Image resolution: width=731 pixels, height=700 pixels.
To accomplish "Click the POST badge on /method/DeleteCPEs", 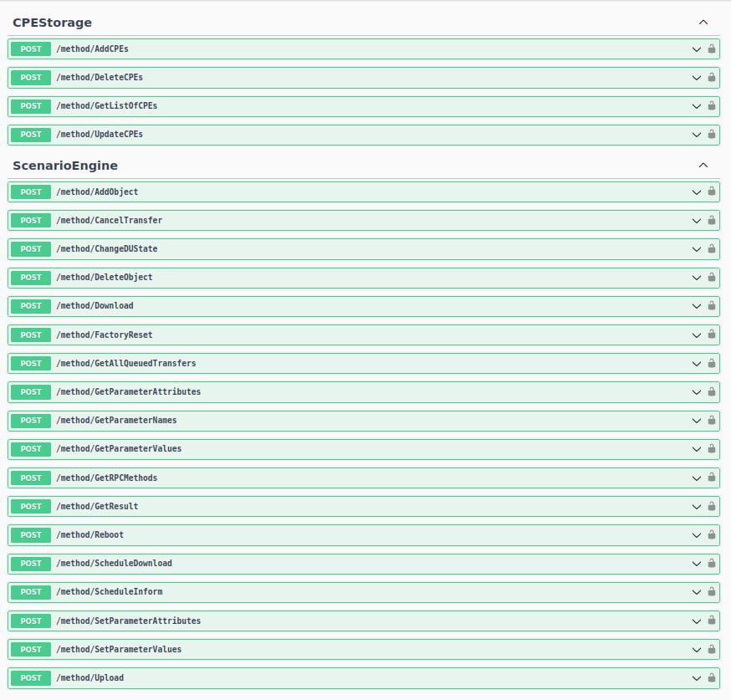I will click(x=30, y=78).
